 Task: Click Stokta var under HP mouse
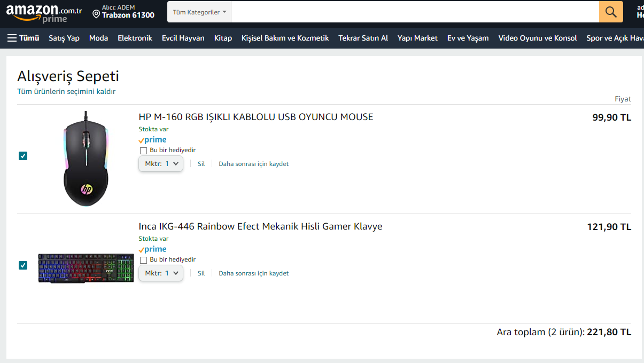[x=153, y=129]
